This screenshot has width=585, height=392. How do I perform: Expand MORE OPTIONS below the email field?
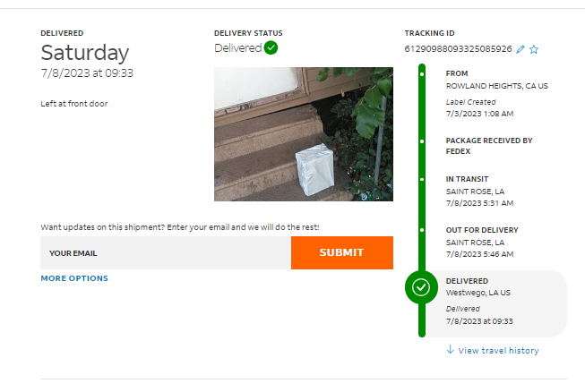74,278
